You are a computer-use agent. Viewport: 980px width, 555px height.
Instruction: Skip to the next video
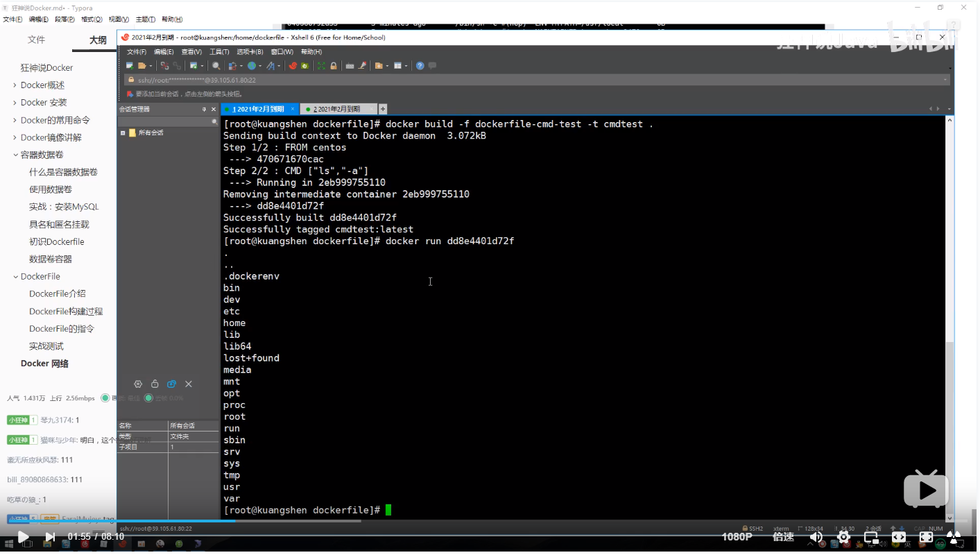point(50,537)
